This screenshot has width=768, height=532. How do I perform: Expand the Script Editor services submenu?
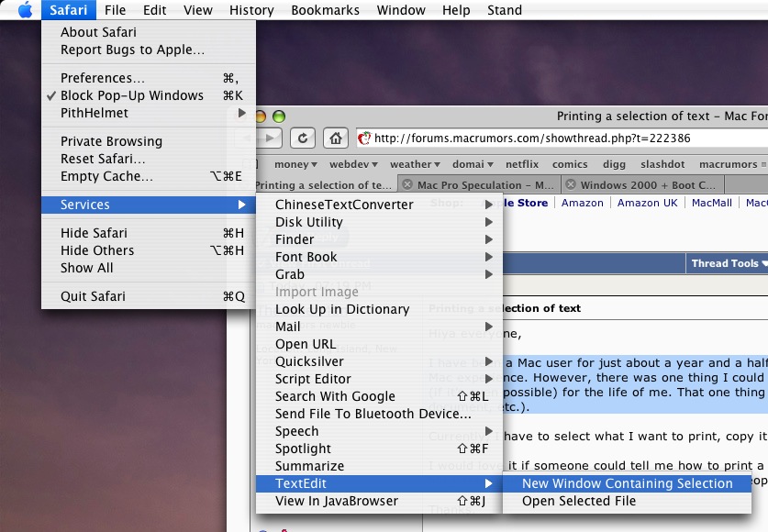380,379
